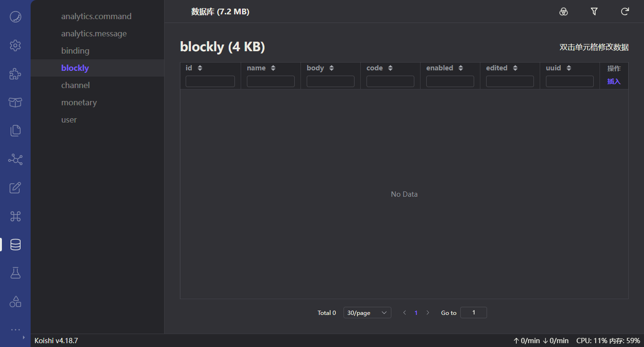Click the dependency graph icon in sidebar
Image resolution: width=644 pixels, height=347 pixels.
tap(15, 159)
